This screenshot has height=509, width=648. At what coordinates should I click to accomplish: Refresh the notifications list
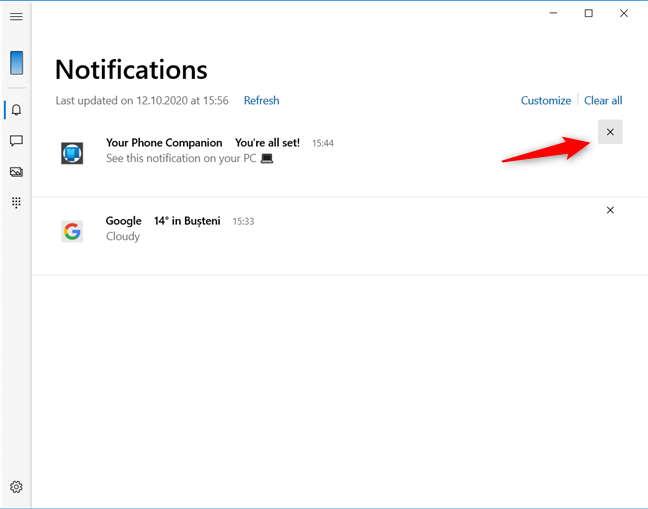[261, 100]
